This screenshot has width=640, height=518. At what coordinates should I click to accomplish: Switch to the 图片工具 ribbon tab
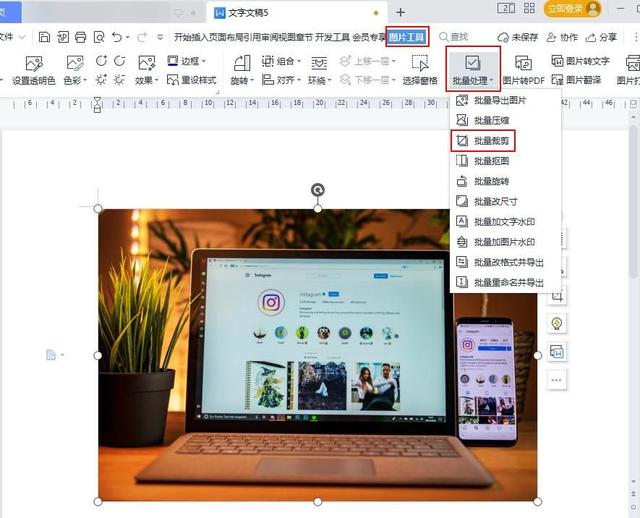coord(407,37)
